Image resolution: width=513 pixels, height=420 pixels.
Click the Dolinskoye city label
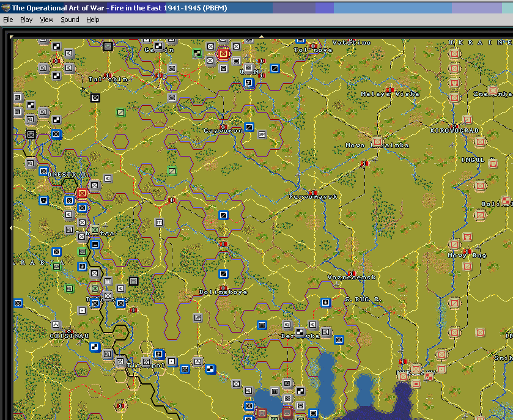tap(223, 292)
